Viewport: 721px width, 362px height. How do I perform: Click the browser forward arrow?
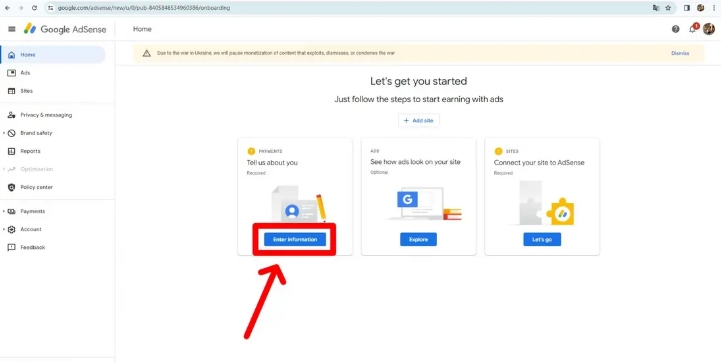coord(21,8)
